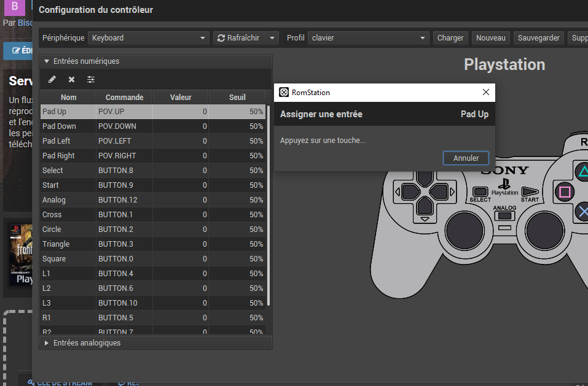Click the START button on the controller image

[530, 191]
